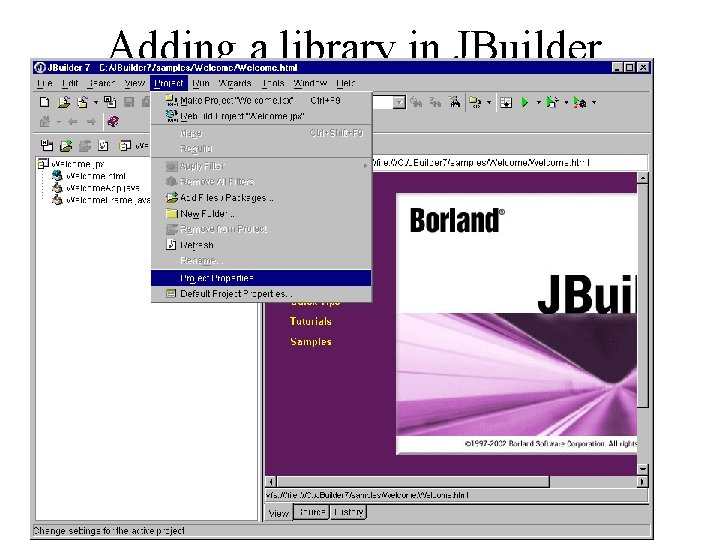Click the green Run project icon

pos(525,102)
